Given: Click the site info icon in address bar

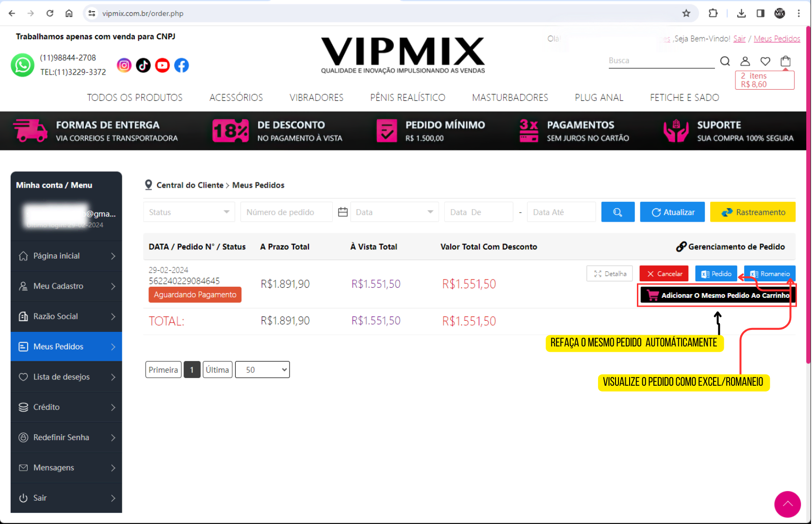Looking at the screenshot, I should 91,13.
